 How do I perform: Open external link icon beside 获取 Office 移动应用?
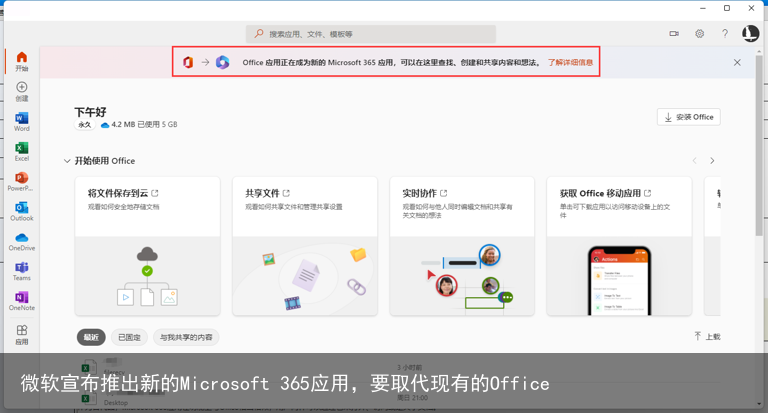(x=648, y=193)
